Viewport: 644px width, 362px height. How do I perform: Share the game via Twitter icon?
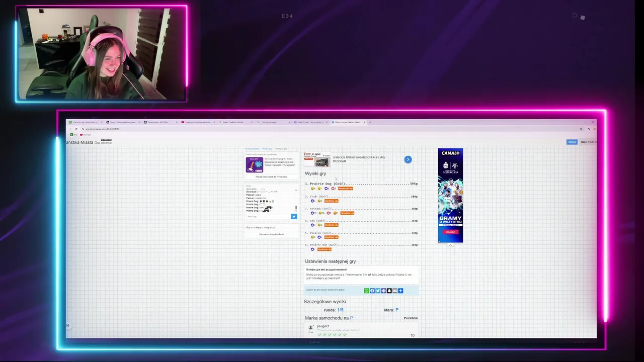point(378,291)
